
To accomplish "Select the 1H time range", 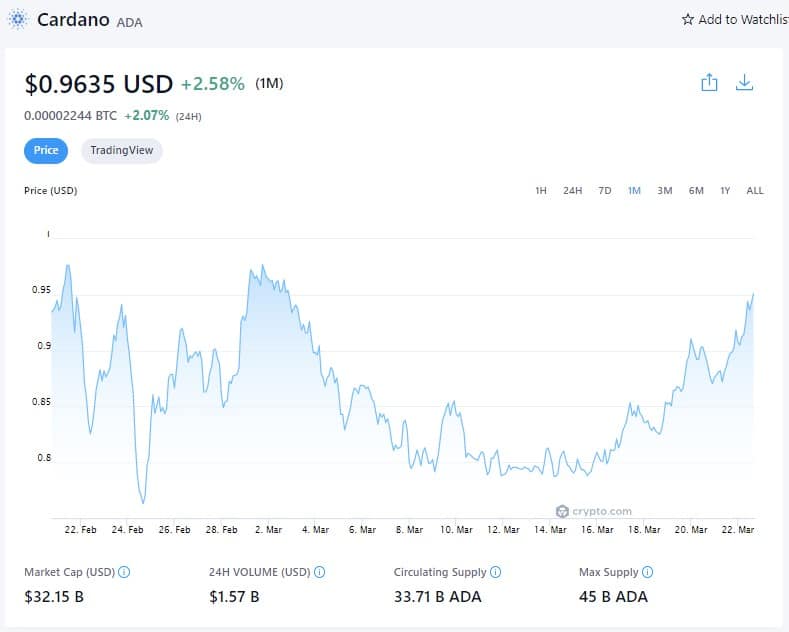I will (x=541, y=191).
